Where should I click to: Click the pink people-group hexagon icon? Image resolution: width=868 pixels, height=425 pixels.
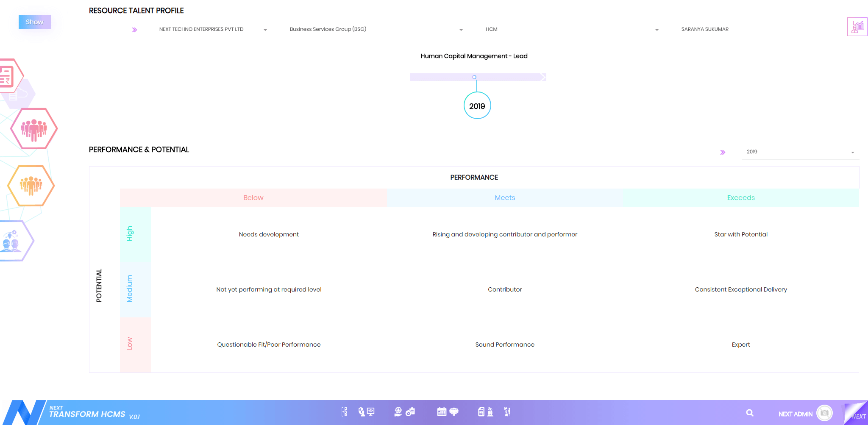[34, 128]
